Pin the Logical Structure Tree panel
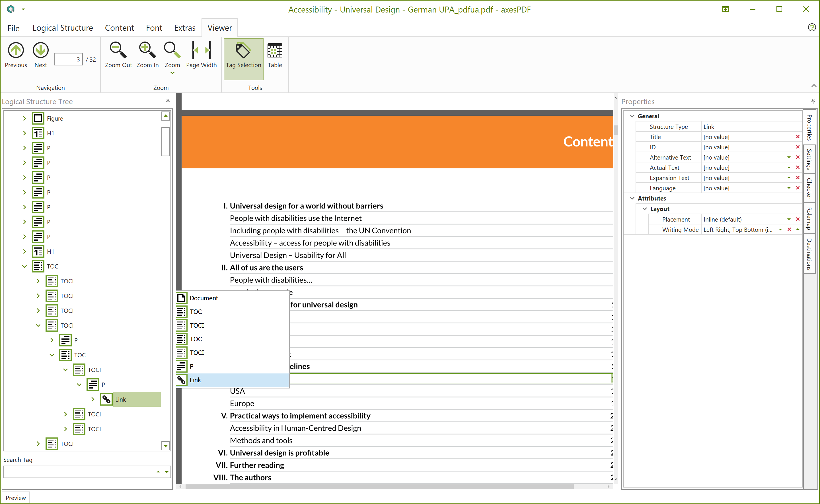 point(168,101)
